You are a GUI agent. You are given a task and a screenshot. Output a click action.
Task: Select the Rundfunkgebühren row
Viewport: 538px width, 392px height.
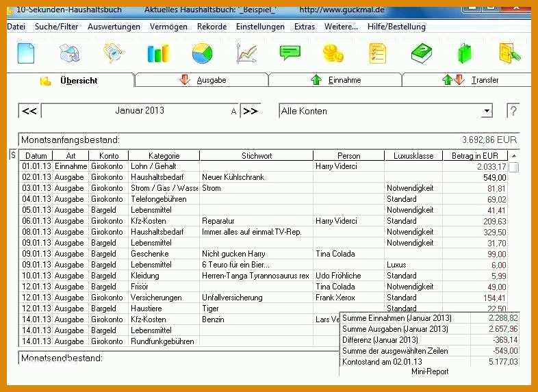(179, 341)
